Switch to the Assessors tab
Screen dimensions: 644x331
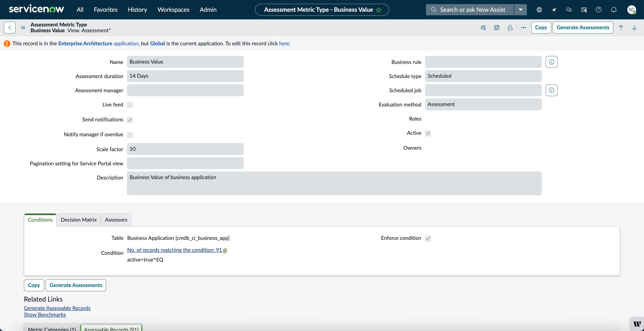click(116, 220)
